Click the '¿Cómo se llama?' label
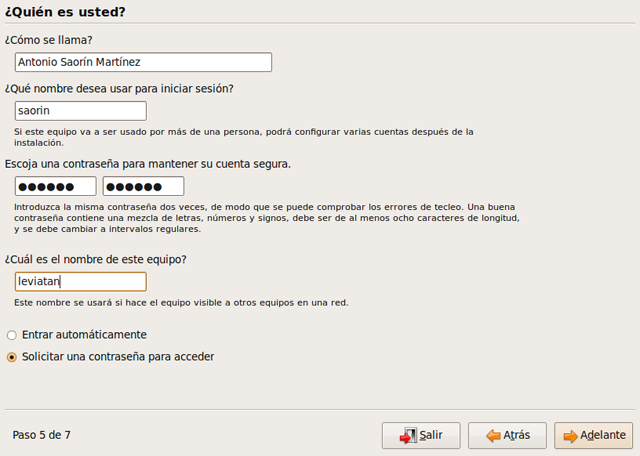The width and height of the screenshot is (640, 456). (48, 40)
